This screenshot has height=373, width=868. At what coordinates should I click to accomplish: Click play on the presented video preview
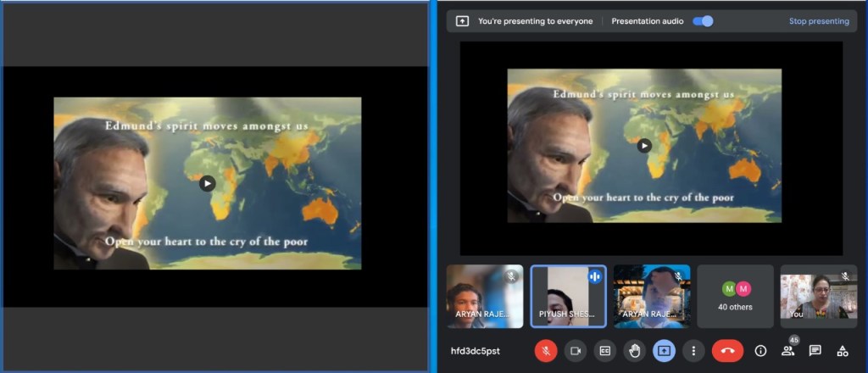(644, 146)
